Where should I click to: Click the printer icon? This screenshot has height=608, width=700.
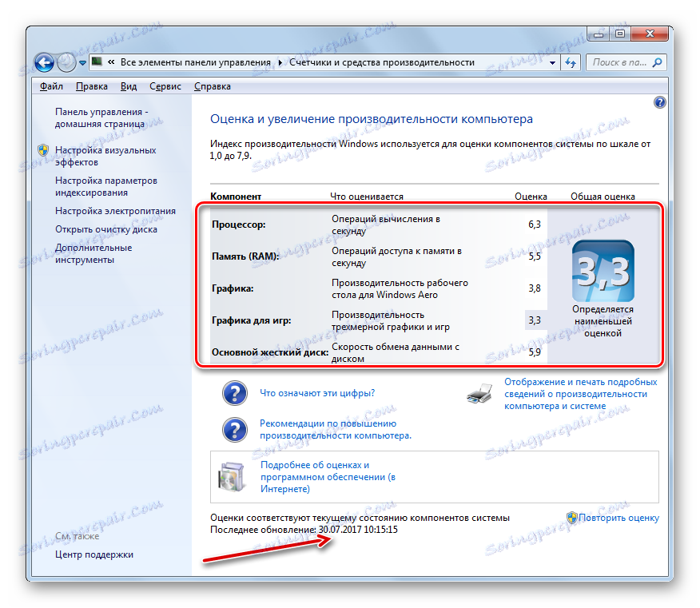coord(480,394)
